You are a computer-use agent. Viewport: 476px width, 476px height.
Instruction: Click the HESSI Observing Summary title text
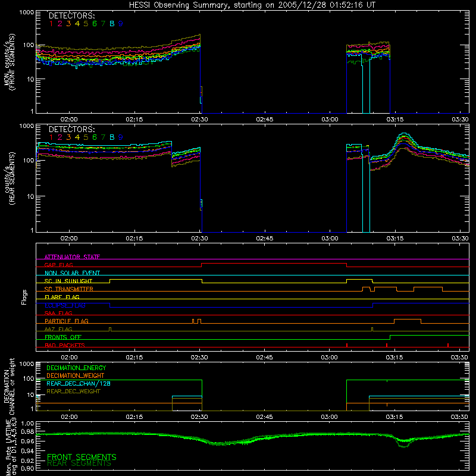pos(252,5)
